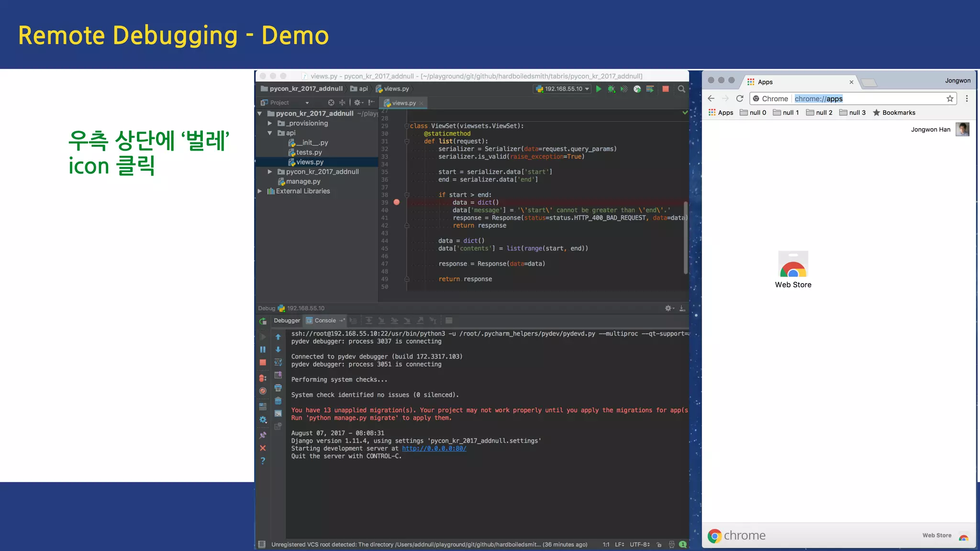Open http://0.0.0.0:80/ link in console
980x551 pixels.
tap(434, 449)
